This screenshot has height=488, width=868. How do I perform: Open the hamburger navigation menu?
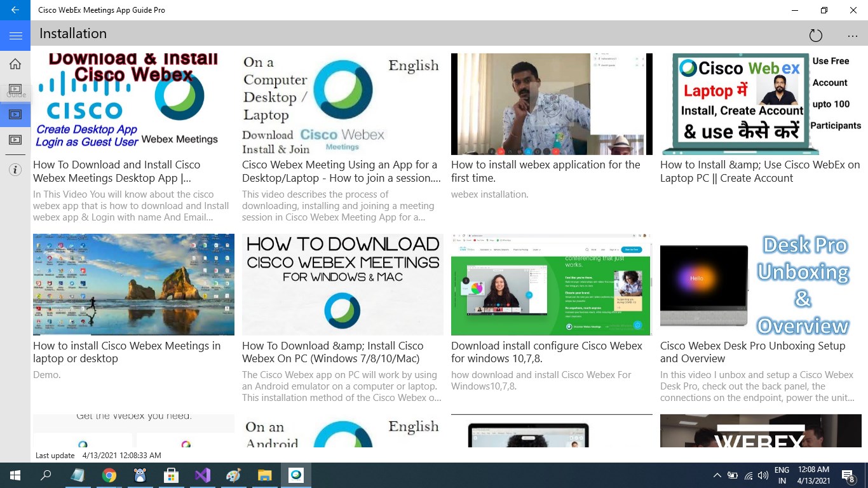click(15, 36)
